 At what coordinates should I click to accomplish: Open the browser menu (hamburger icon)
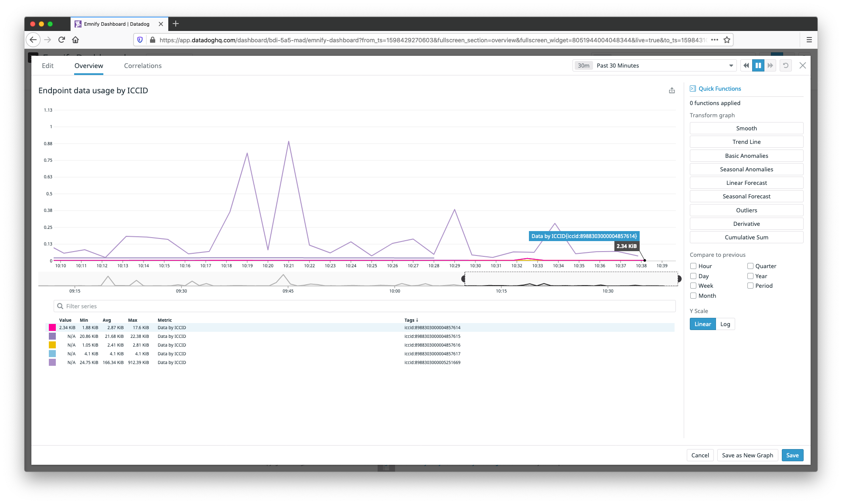point(809,40)
